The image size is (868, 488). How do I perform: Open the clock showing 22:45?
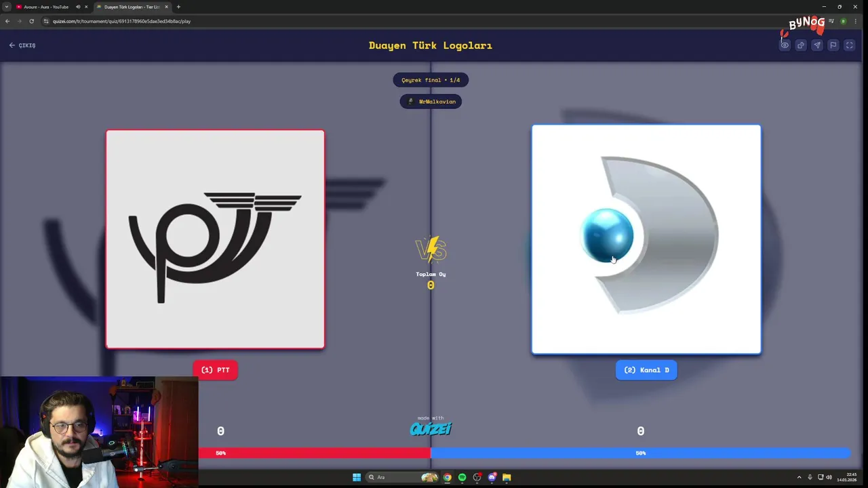coord(847,477)
